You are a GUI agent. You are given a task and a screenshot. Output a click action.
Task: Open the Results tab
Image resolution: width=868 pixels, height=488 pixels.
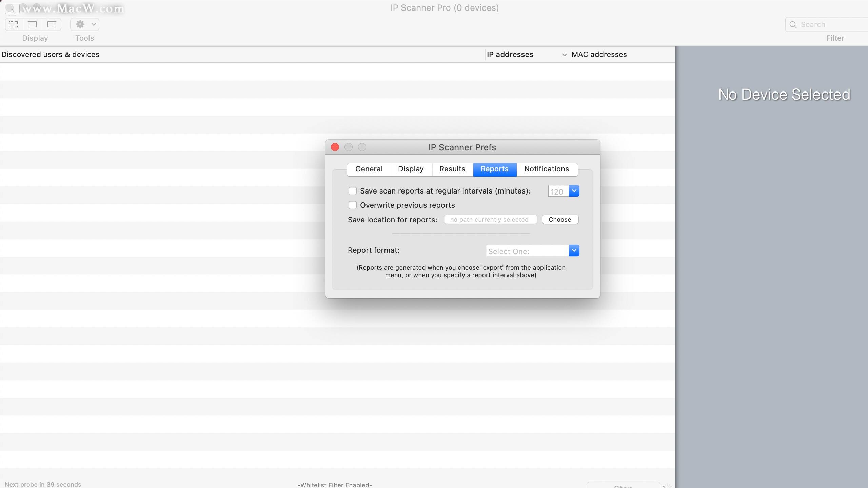point(452,169)
